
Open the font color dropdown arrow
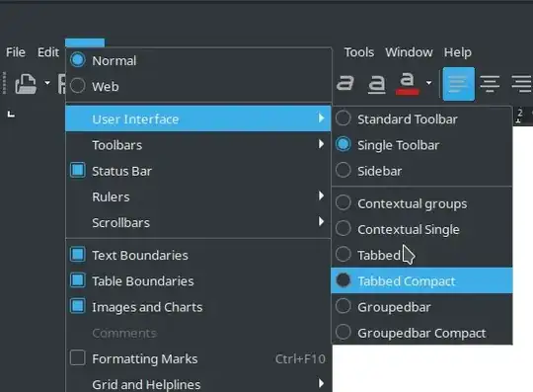coord(429,83)
